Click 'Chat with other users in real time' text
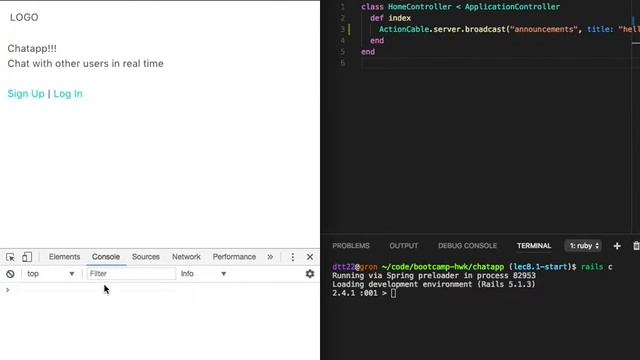This screenshot has height=360, width=640. [x=85, y=64]
